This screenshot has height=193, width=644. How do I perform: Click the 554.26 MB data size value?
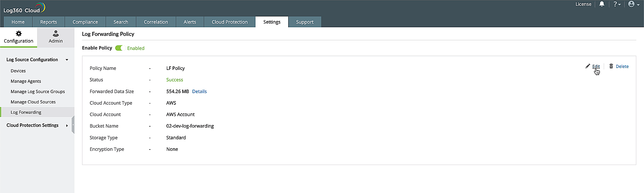coord(177,92)
